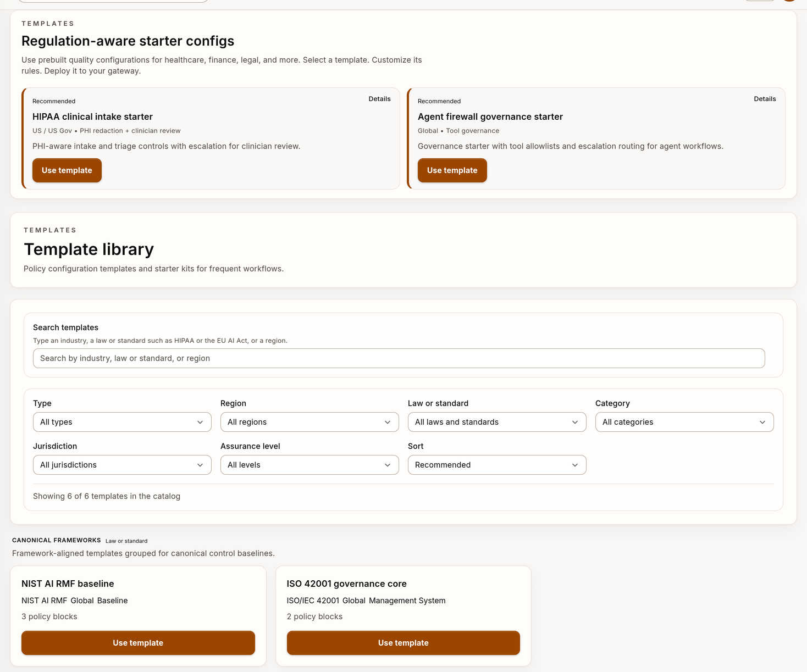Open the Category dropdown showing All categories
807x672 pixels.
(684, 422)
